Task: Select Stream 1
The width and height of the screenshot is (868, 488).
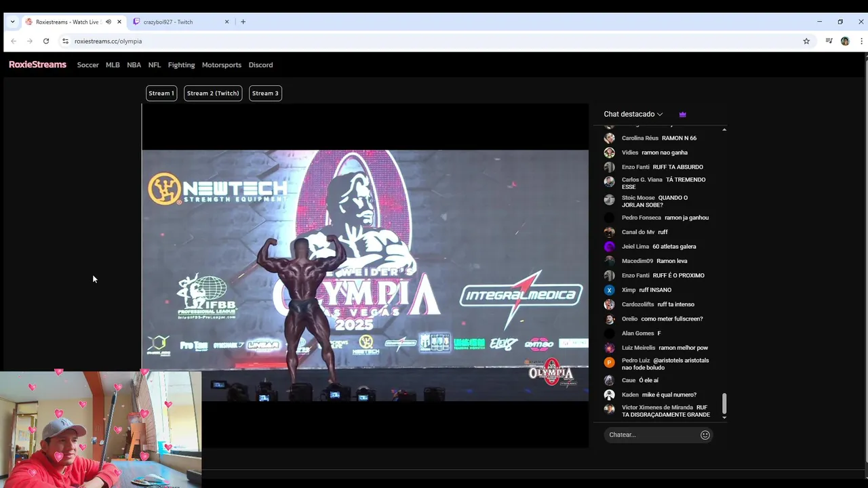Action: click(x=161, y=94)
